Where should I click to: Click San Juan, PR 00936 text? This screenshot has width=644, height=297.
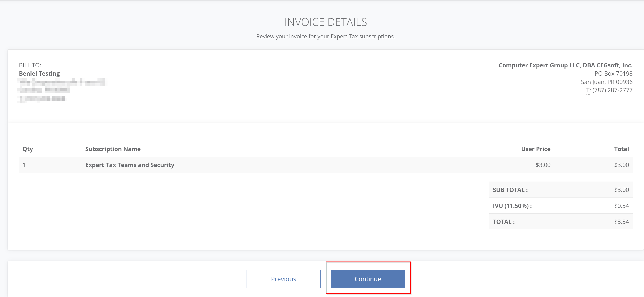[607, 82]
